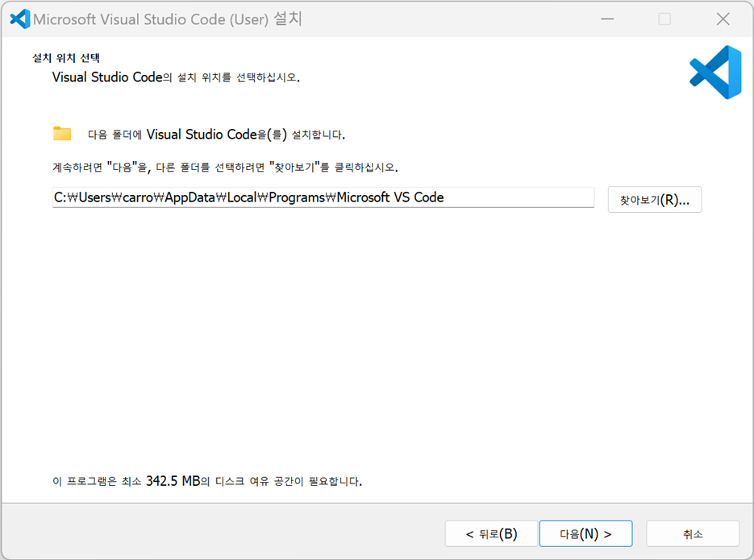Viewport: 754px width, 560px height.
Task: Click the Microsoft Visual Studio Code (User) 설치 title
Action: tap(168, 19)
